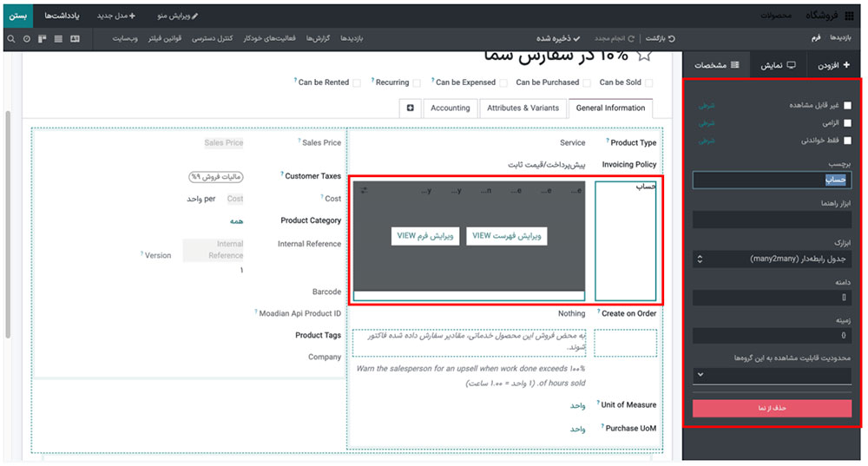Switch to the Accounting tab
This screenshot has width=868, height=466.
point(450,108)
